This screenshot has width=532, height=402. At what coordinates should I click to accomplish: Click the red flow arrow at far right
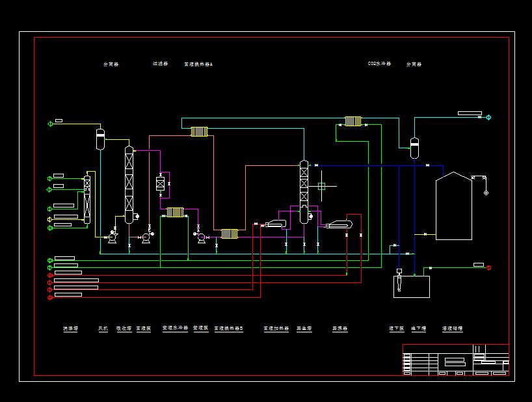(489, 267)
